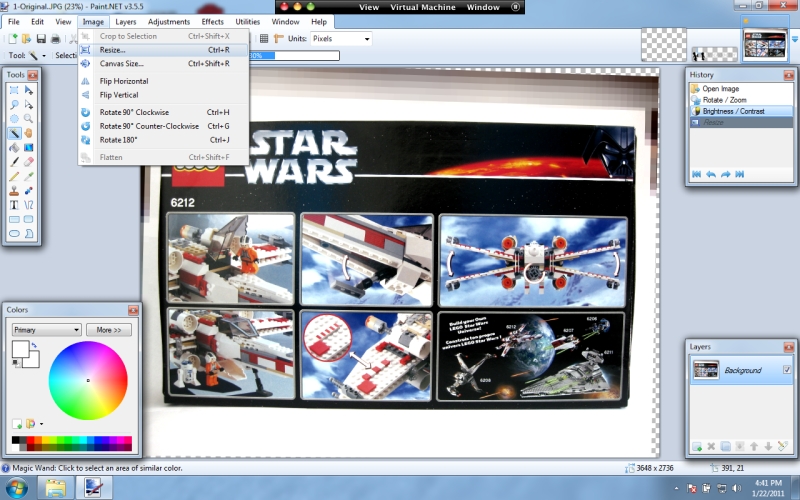Click the Open file toolbar icon

pos(26,38)
